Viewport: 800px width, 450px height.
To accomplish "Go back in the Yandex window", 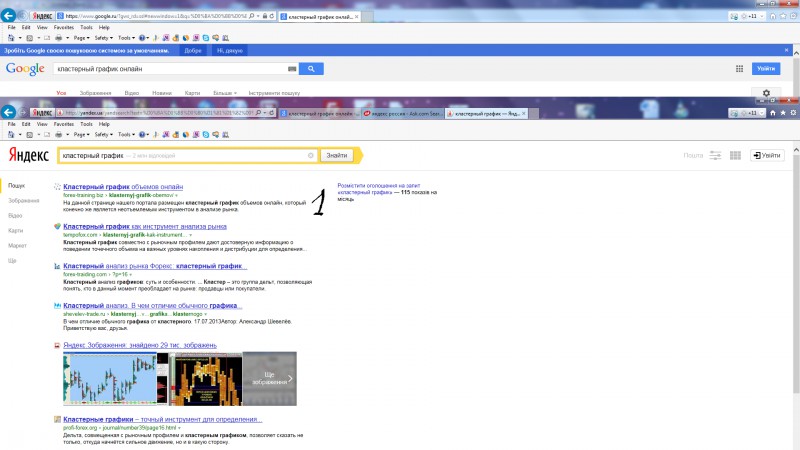I will (8, 112).
